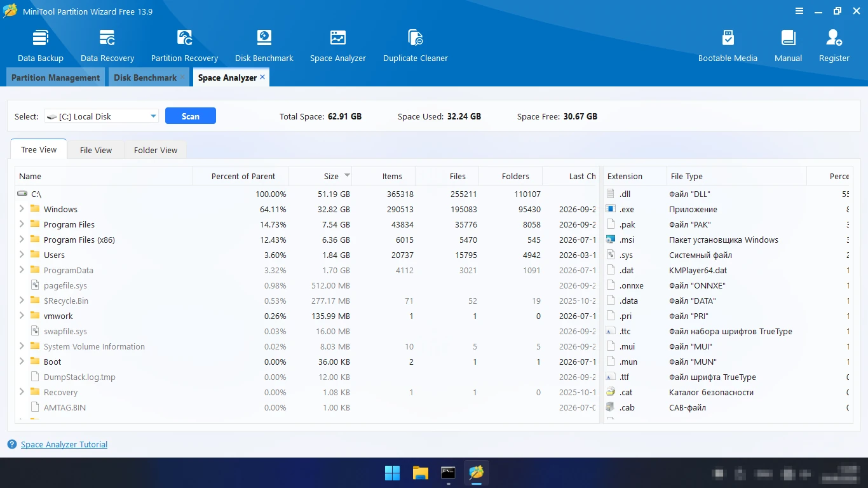This screenshot has width=868, height=488.
Task: Open the Bootable Media builder
Action: pos(728,46)
